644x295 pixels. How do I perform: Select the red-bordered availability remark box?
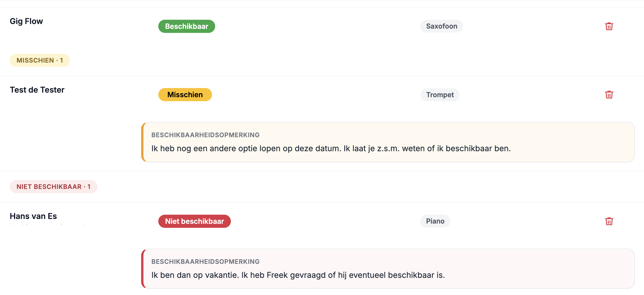coord(388,269)
